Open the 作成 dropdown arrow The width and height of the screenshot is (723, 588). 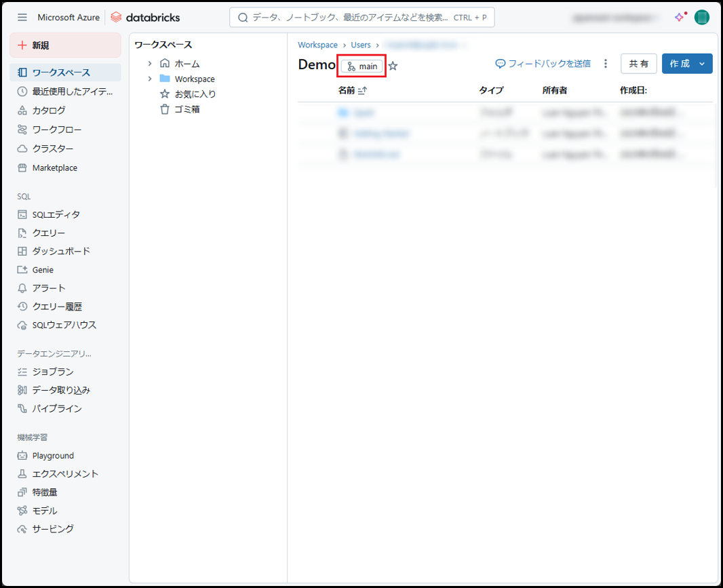click(x=702, y=64)
